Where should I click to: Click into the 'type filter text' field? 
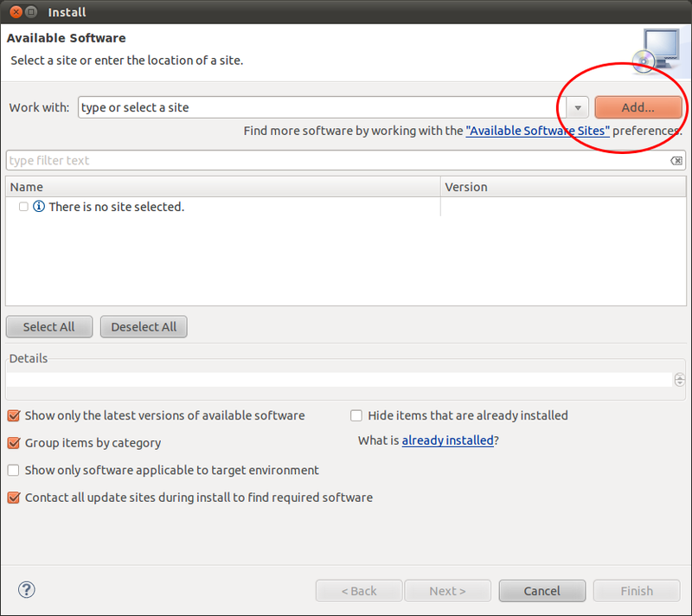click(337, 161)
